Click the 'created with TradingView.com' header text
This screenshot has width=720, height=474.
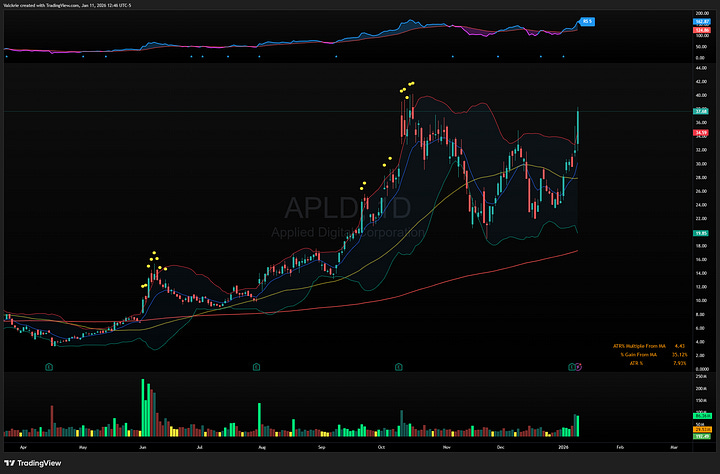[51, 6]
